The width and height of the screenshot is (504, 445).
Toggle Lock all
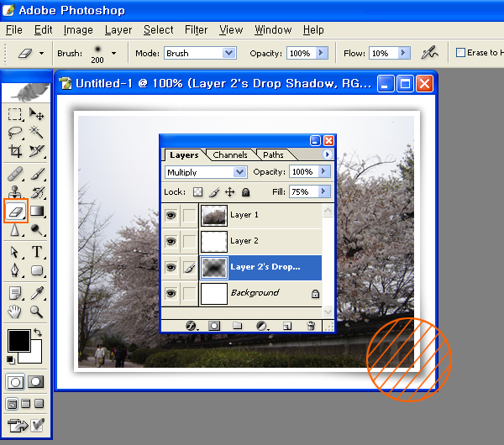(245, 192)
